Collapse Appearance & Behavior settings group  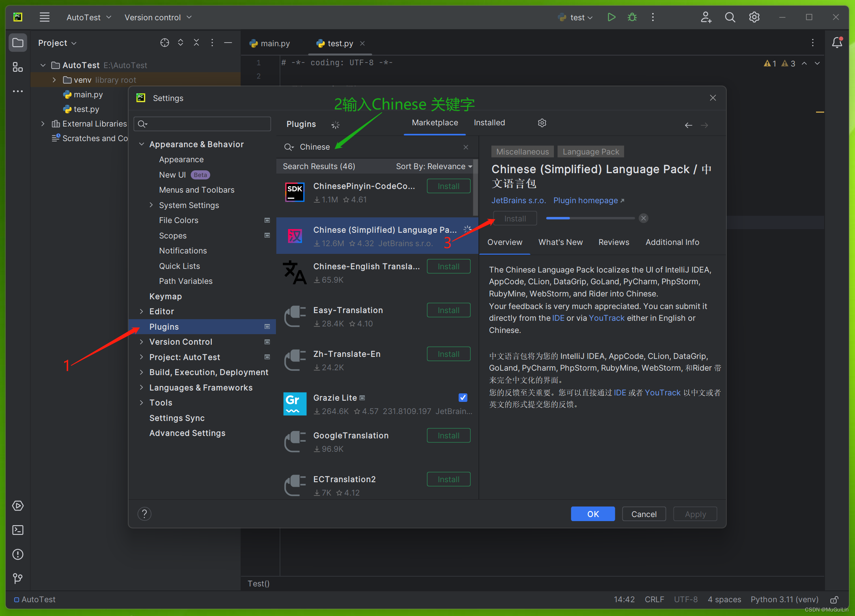coord(142,144)
